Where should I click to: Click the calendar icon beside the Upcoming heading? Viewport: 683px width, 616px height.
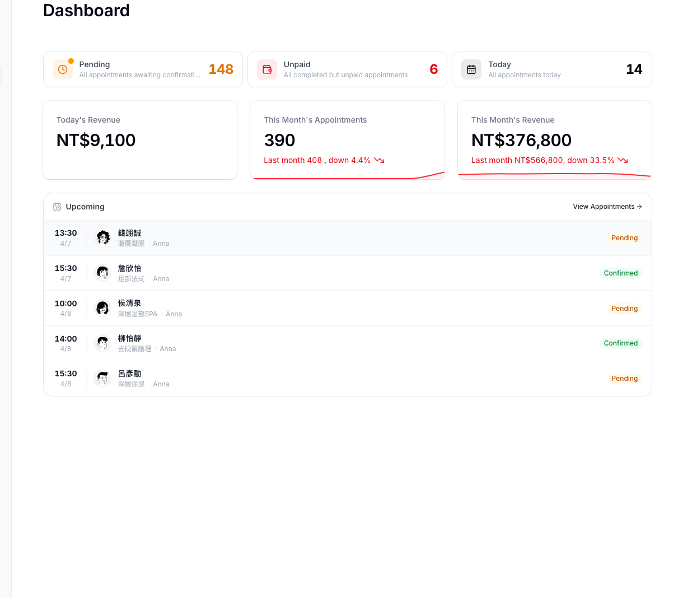click(57, 206)
